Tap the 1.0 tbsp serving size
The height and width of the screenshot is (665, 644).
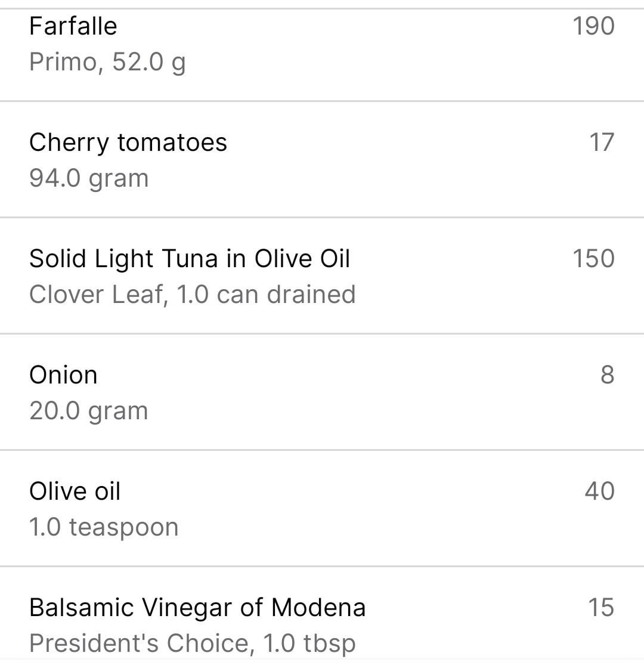[x=309, y=644]
